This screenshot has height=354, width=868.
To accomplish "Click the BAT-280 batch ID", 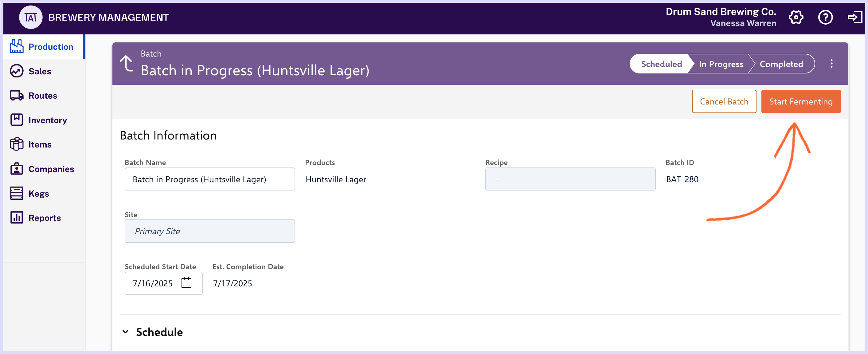I will pos(682,179).
